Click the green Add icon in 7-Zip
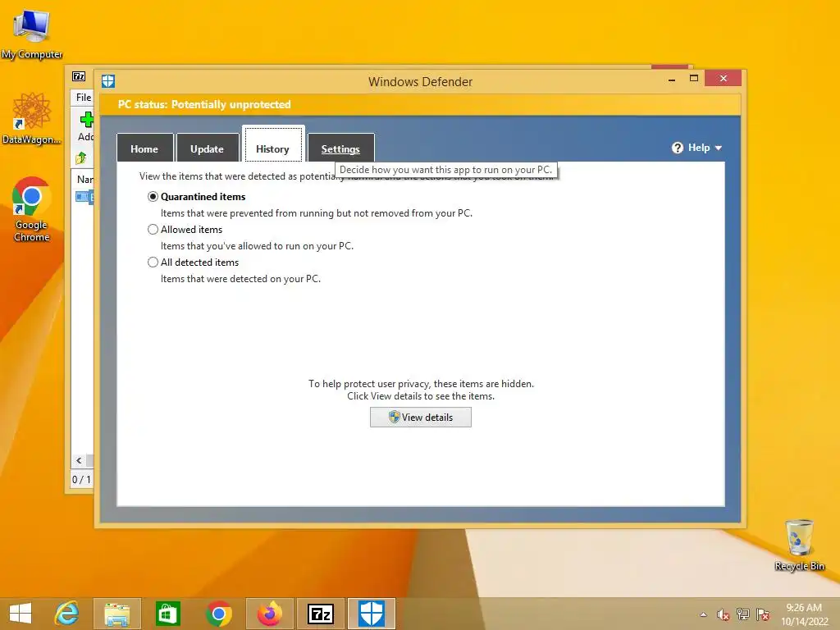 [x=86, y=119]
